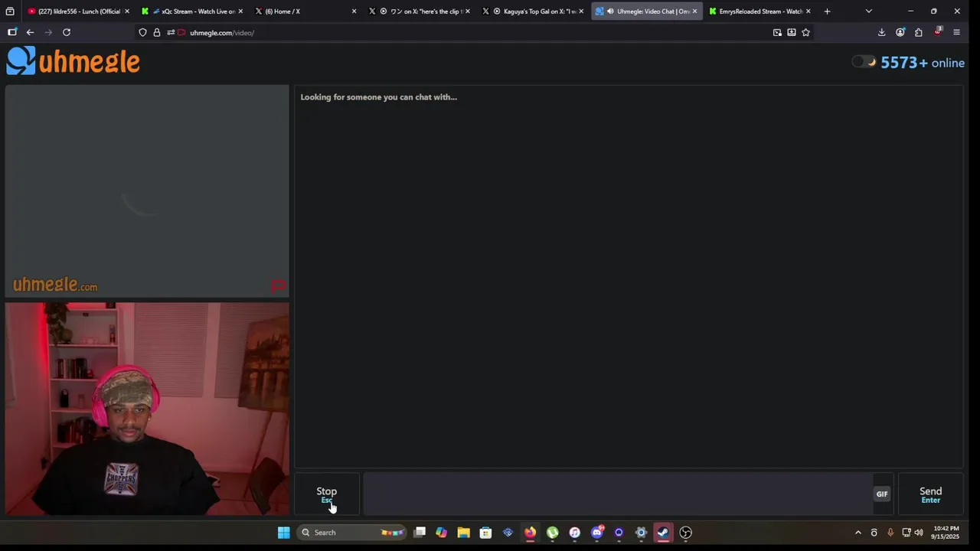This screenshot has height=551, width=980.
Task: Focus the chat message input field
Action: [x=618, y=494]
